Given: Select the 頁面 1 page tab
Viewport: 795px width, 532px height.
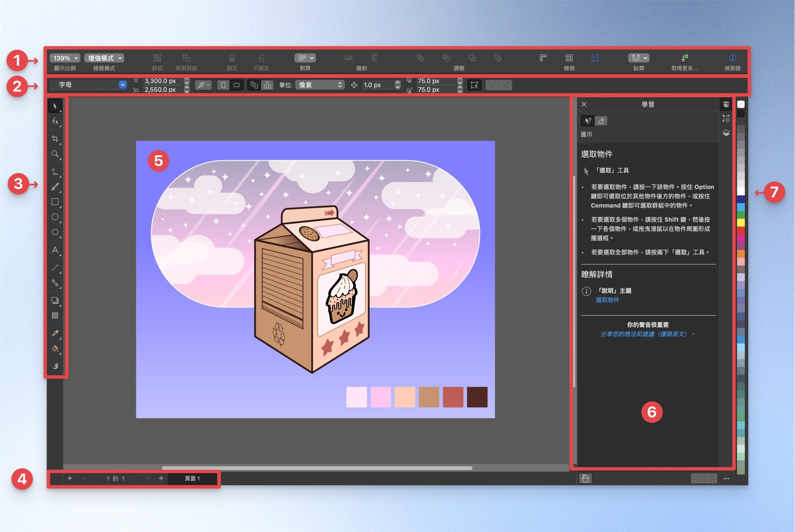Looking at the screenshot, I should point(192,478).
